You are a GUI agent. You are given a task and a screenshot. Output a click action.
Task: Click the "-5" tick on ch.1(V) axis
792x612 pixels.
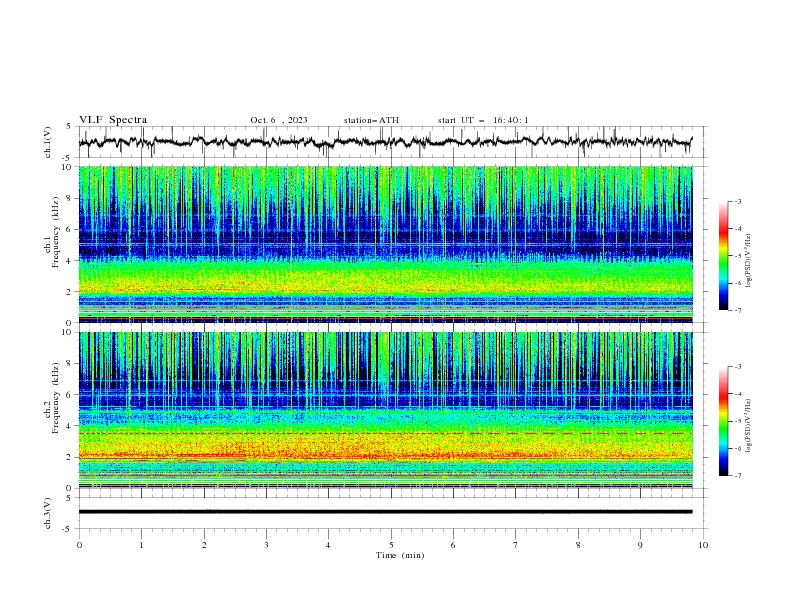[x=68, y=158]
